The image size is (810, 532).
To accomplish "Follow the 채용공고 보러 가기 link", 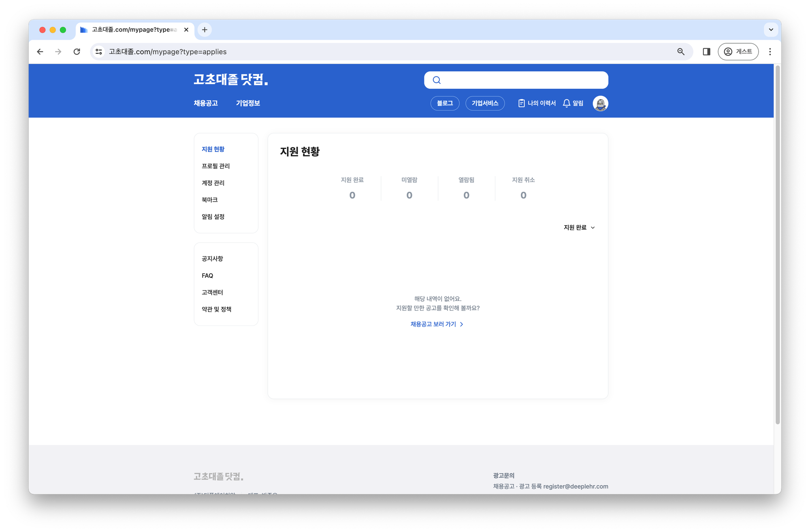I will pos(437,324).
